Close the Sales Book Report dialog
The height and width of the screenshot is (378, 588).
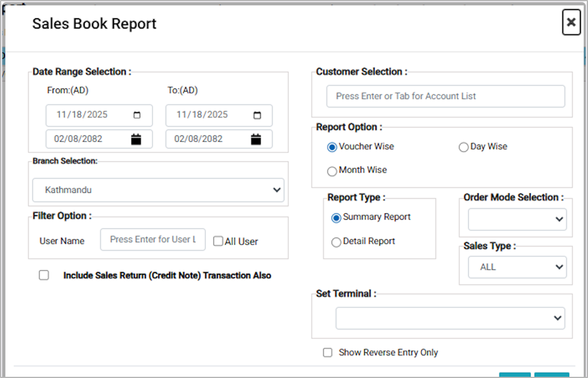(571, 23)
